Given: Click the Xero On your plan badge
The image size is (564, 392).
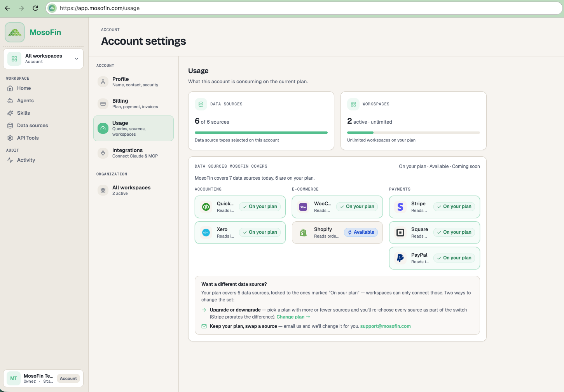Looking at the screenshot, I should pos(260,233).
